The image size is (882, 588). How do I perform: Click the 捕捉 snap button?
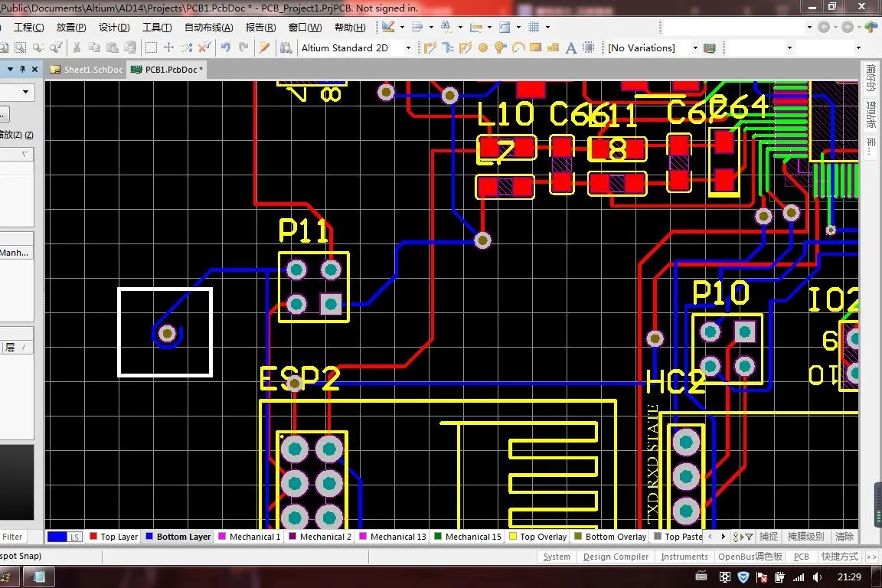pyautogui.click(x=769, y=537)
